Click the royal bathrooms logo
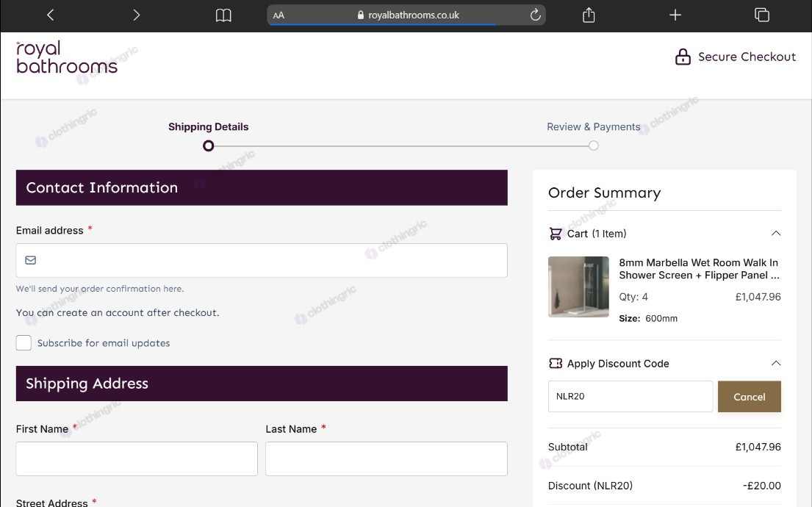812x507 pixels. click(67, 57)
